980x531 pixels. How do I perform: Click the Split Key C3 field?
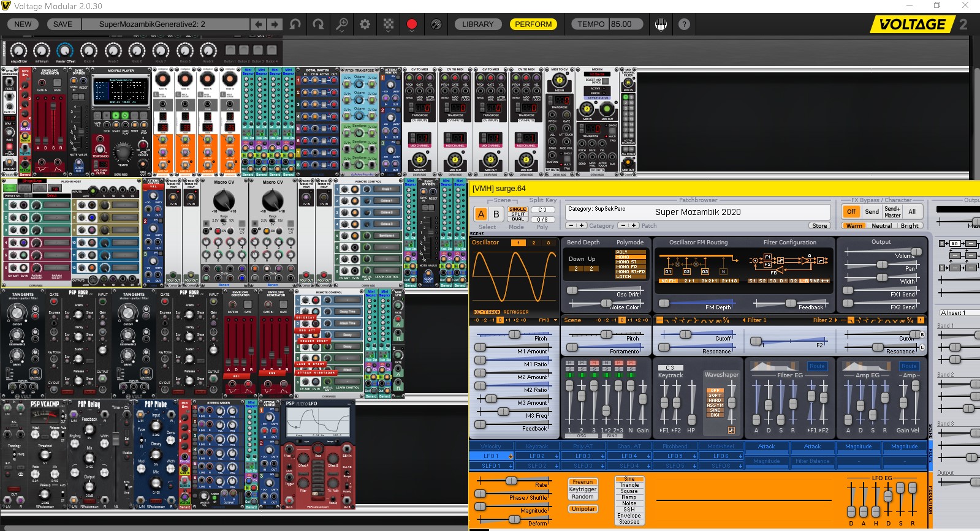coord(542,210)
